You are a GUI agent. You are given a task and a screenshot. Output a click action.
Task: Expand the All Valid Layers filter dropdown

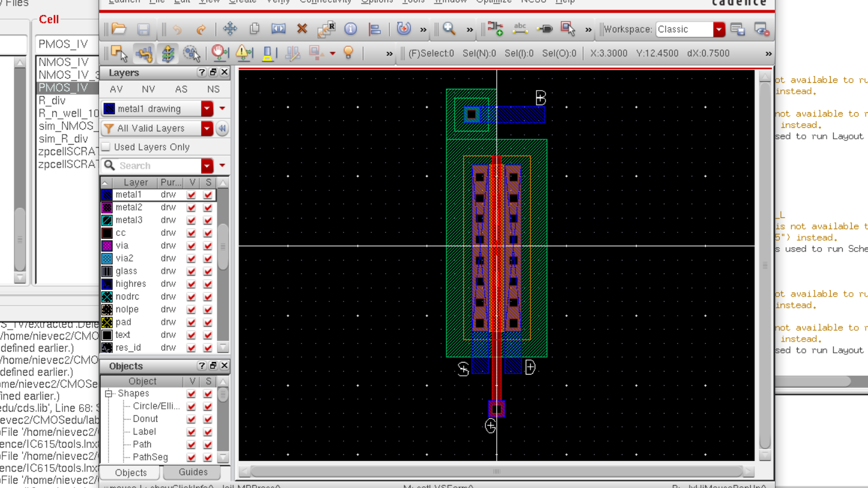pos(207,128)
